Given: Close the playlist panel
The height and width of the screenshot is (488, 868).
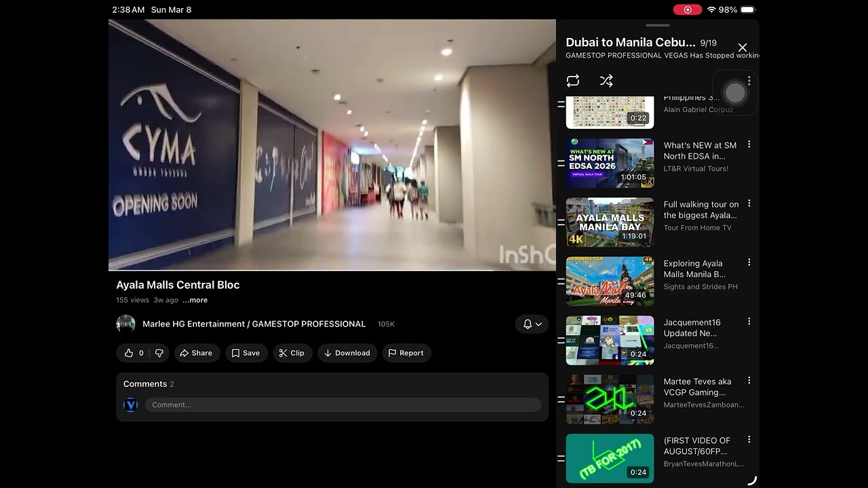Looking at the screenshot, I should tap(743, 47).
